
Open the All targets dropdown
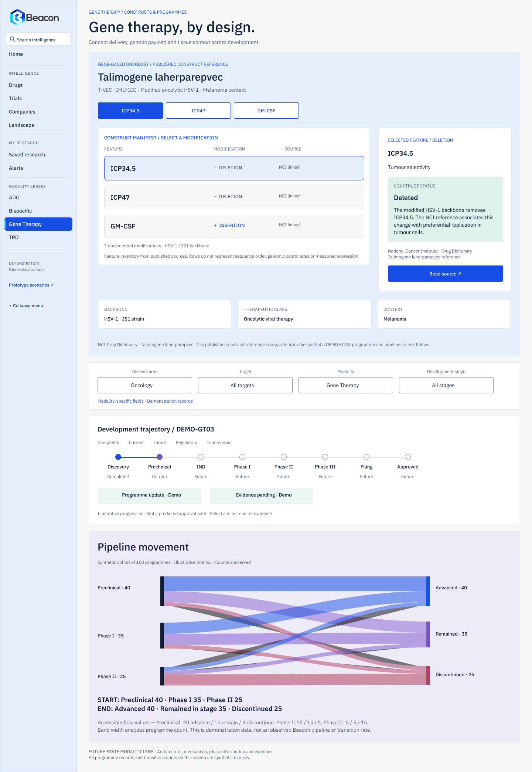coord(245,385)
